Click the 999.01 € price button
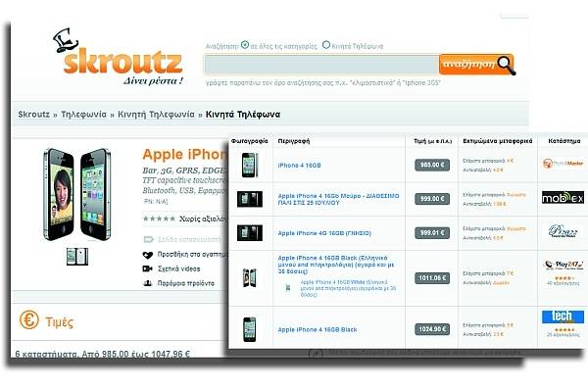The image size is (588, 390). point(432,232)
